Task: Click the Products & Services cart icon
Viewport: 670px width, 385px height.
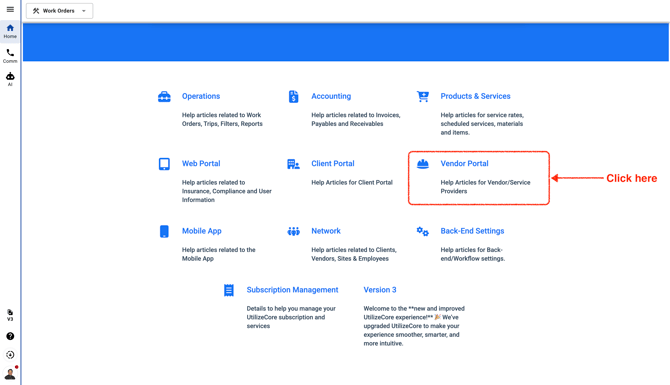Action: [423, 97]
